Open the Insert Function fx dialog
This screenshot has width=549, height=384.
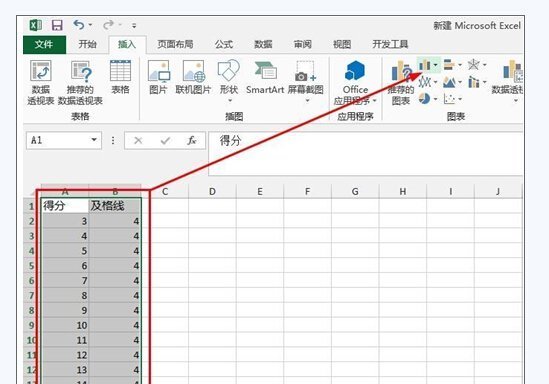192,140
